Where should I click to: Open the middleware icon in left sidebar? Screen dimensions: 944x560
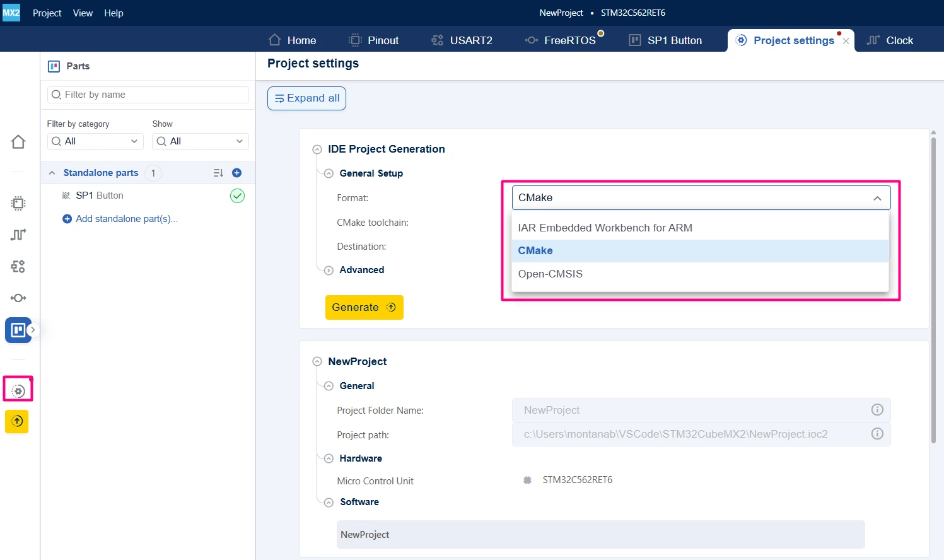click(18, 298)
